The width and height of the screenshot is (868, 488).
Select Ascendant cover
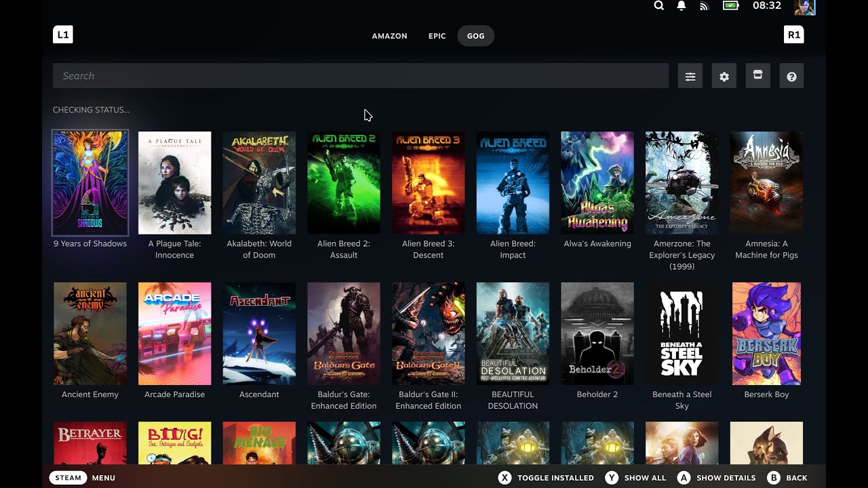(259, 333)
